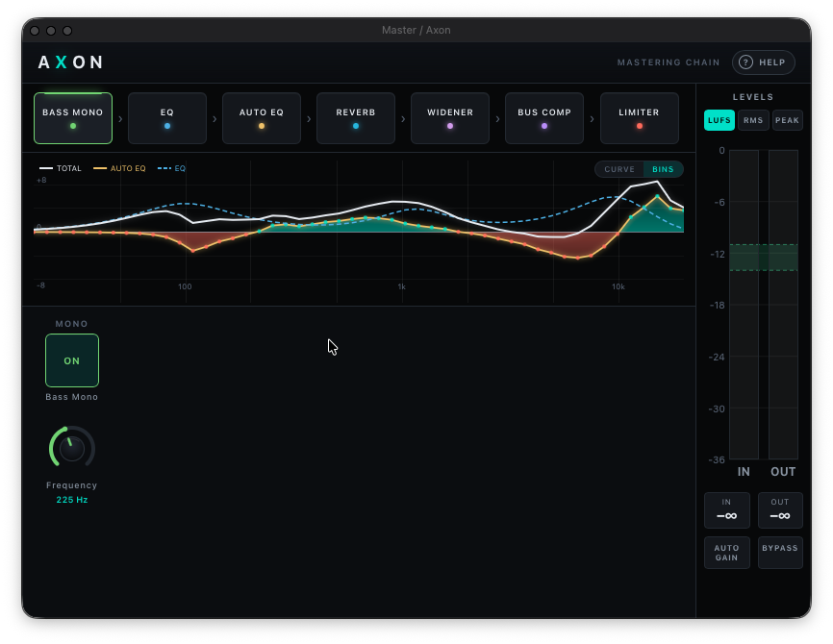This screenshot has height=644, width=833.
Task: Toggle the Mono ON button
Action: click(x=72, y=360)
